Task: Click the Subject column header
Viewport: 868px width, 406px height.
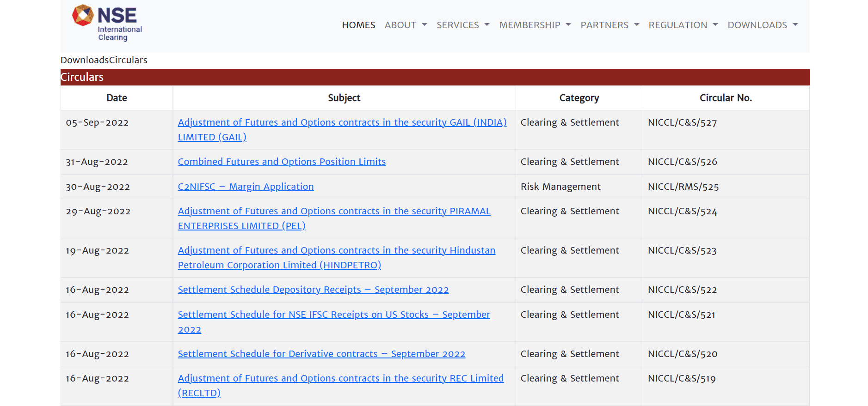Action: tap(344, 98)
